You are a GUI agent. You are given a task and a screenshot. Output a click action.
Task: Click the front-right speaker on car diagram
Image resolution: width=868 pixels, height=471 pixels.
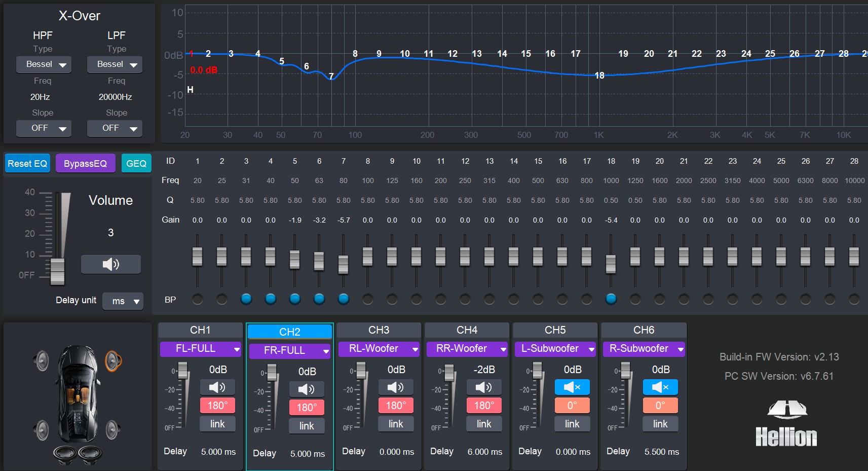[x=114, y=361]
